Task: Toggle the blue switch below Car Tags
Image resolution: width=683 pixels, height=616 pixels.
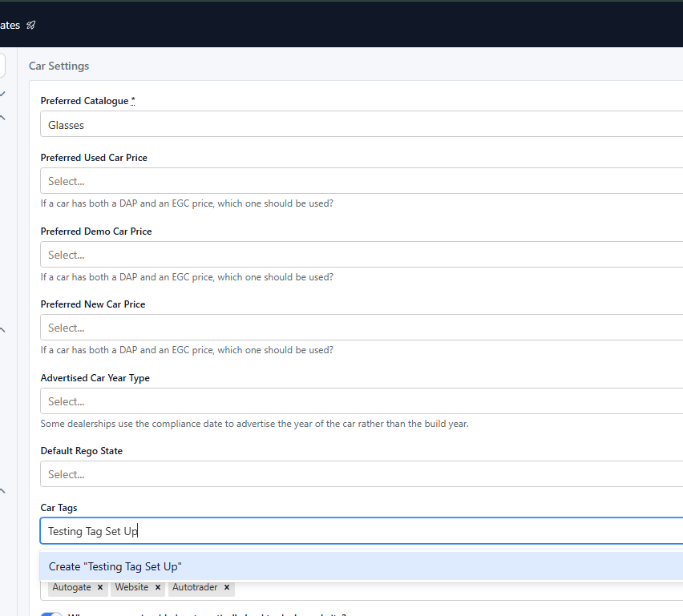Action: click(51, 613)
